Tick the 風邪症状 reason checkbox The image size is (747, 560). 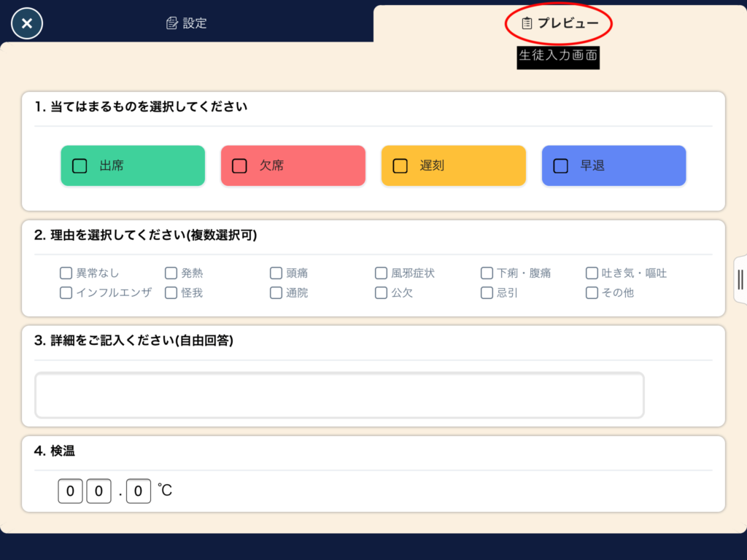[381, 273]
